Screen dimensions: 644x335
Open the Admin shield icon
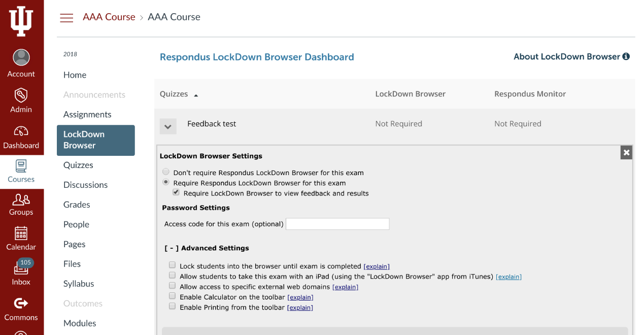[x=21, y=94]
